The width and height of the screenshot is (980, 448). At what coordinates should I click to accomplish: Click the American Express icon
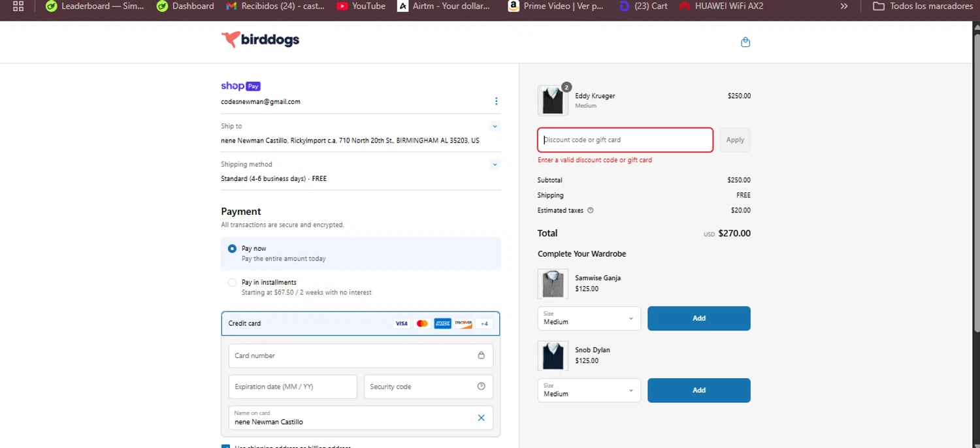[442, 323]
